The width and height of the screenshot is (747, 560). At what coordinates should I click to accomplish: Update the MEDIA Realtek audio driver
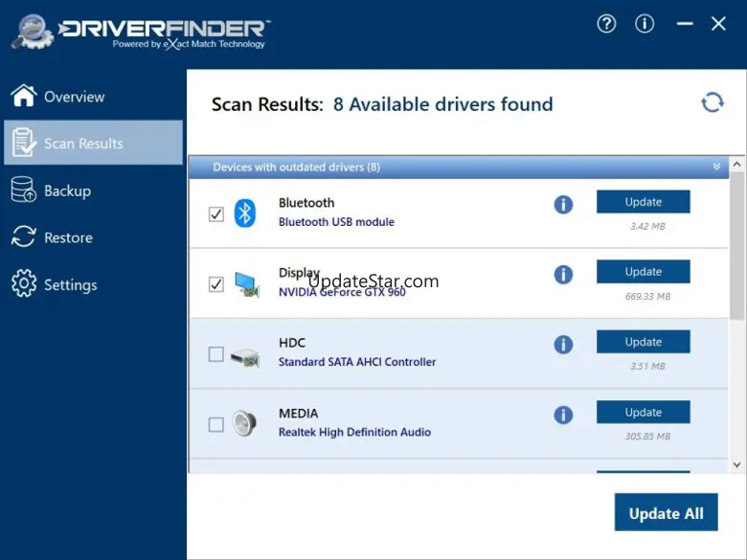click(644, 412)
